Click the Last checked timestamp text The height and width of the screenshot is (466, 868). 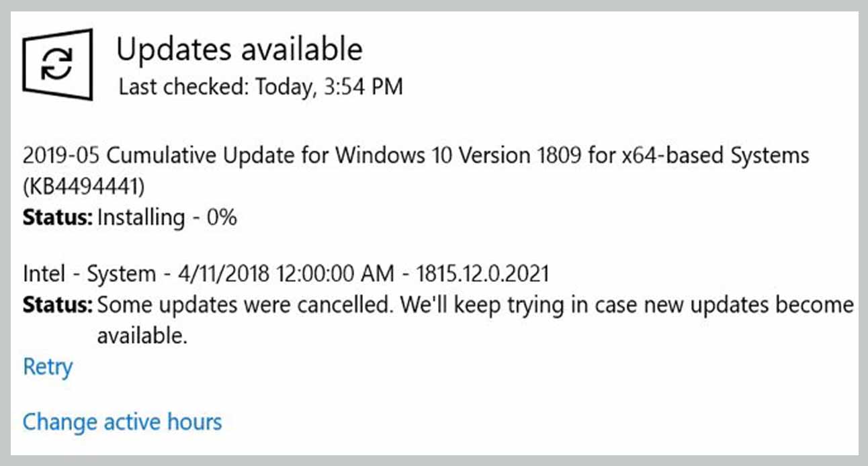[x=261, y=87]
